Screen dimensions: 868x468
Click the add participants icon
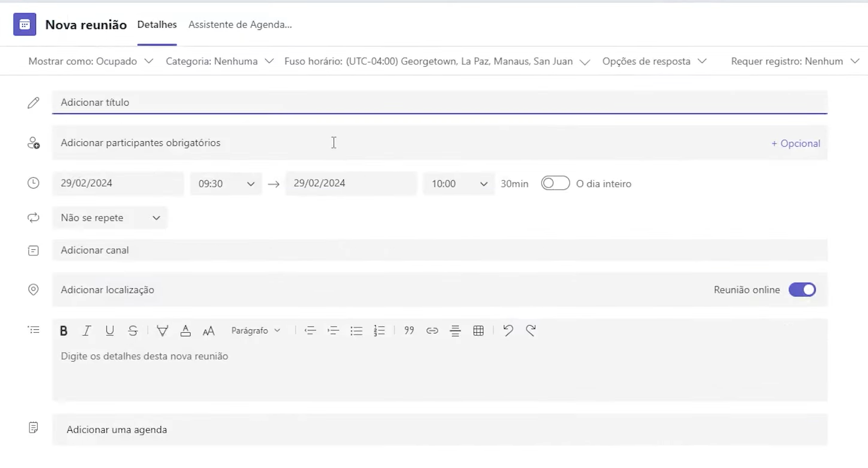tap(34, 143)
